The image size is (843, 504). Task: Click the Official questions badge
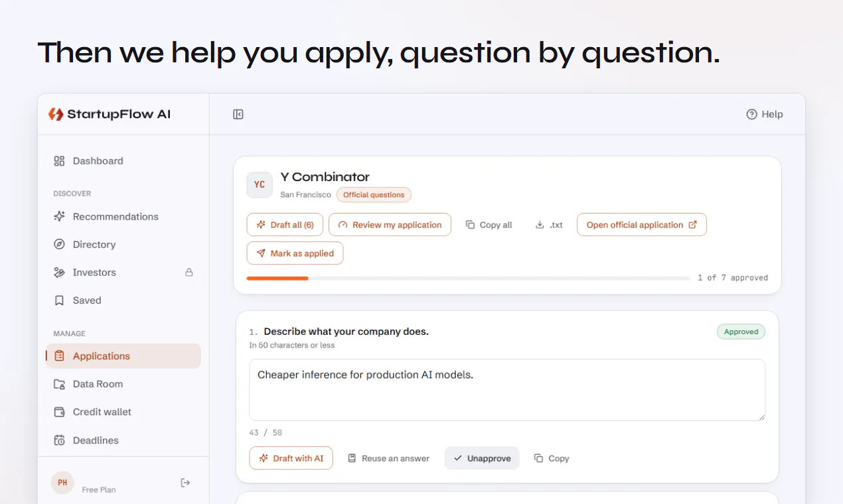pos(374,195)
